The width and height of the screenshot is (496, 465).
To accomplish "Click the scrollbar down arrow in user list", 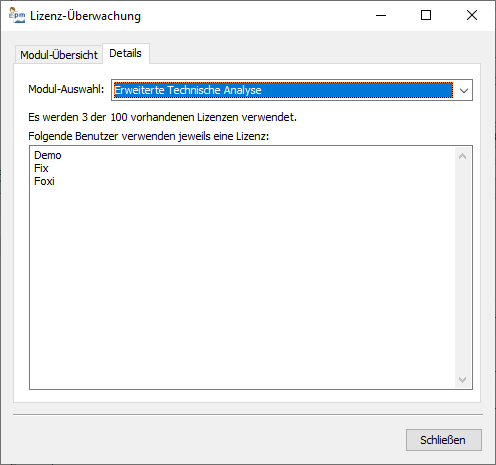I will pos(462,379).
